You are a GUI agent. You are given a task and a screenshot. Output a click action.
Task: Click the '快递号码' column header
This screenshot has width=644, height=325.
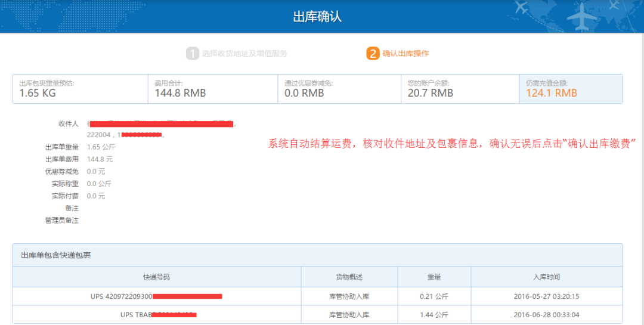click(156, 277)
